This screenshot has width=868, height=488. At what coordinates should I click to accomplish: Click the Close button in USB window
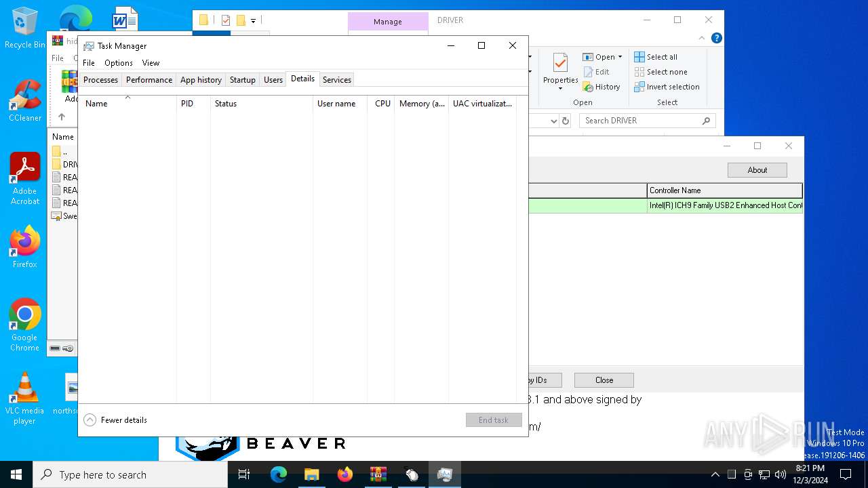[x=604, y=380]
